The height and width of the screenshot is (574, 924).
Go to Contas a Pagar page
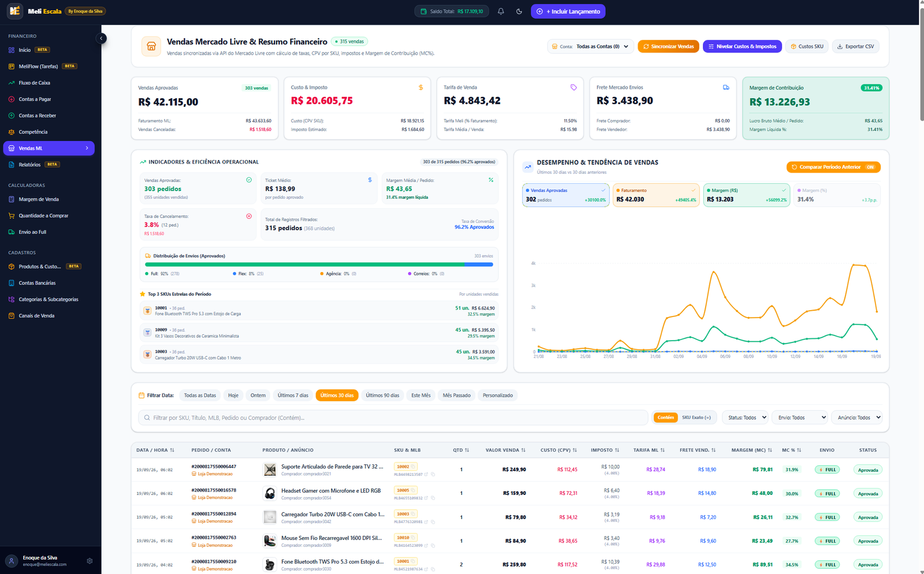[49, 99]
